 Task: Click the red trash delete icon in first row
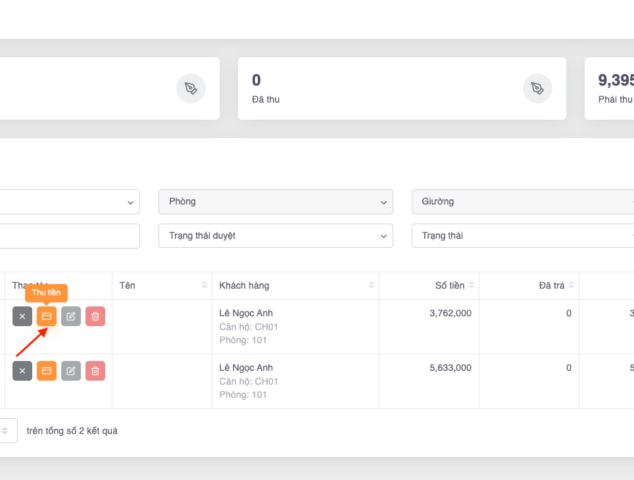pos(95,316)
